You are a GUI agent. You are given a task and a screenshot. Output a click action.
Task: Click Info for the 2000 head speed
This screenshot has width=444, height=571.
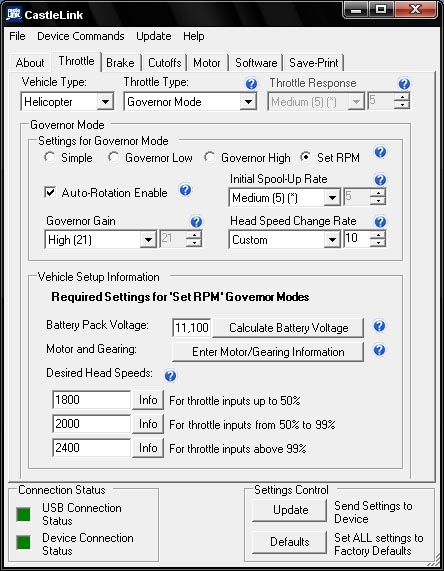[x=148, y=424]
